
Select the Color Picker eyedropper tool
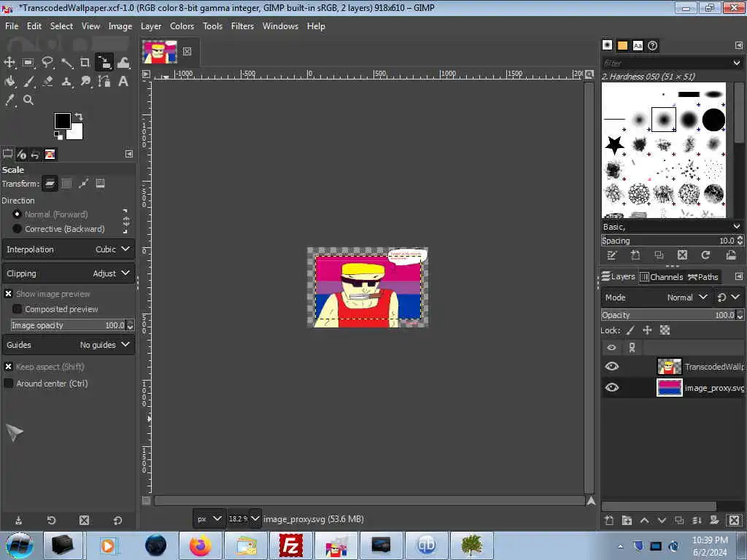point(9,100)
